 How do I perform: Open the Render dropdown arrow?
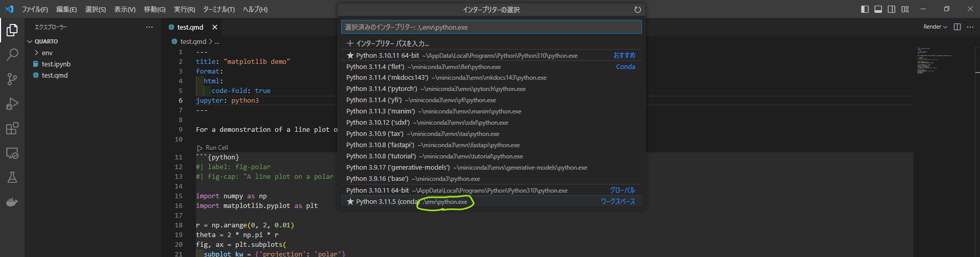click(x=945, y=27)
